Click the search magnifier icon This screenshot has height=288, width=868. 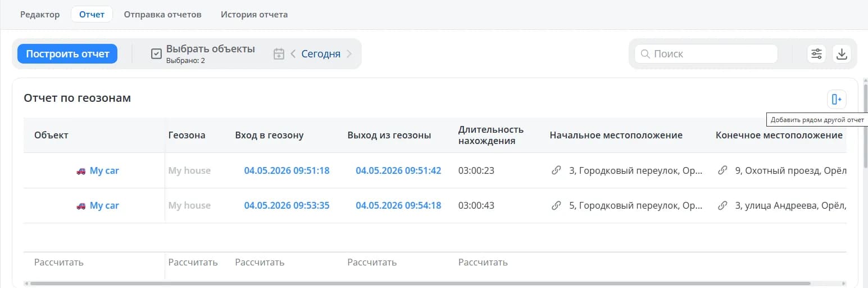coord(646,54)
